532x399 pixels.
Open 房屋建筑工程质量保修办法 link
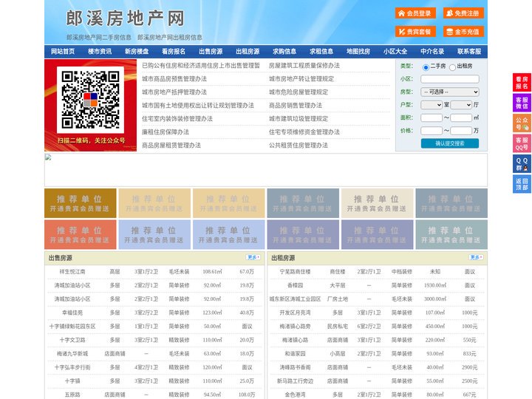point(304,66)
